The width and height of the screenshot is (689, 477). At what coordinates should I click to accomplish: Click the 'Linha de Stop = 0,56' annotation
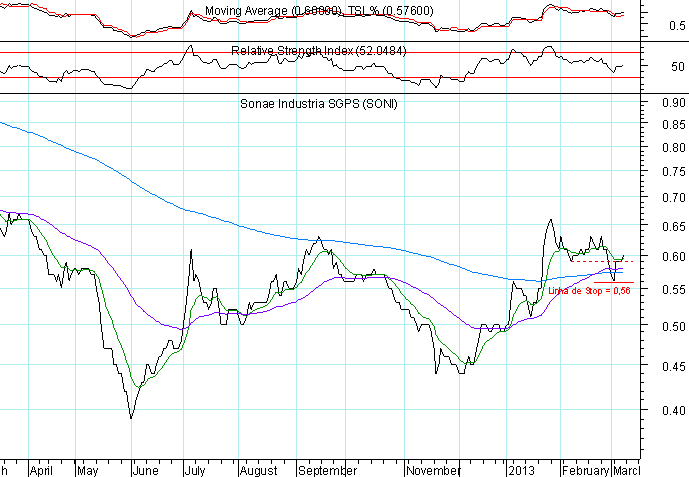pyautogui.click(x=589, y=291)
